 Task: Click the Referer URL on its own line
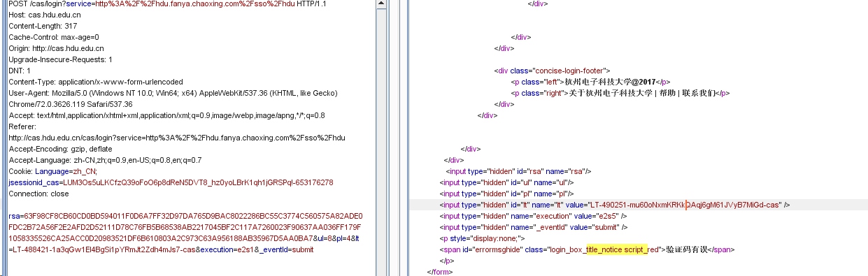pos(177,138)
